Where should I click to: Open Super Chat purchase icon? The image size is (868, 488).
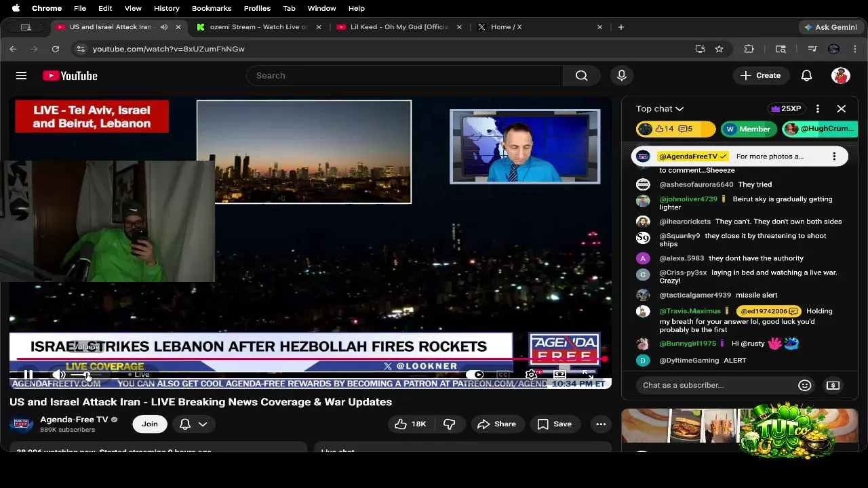[833, 385]
